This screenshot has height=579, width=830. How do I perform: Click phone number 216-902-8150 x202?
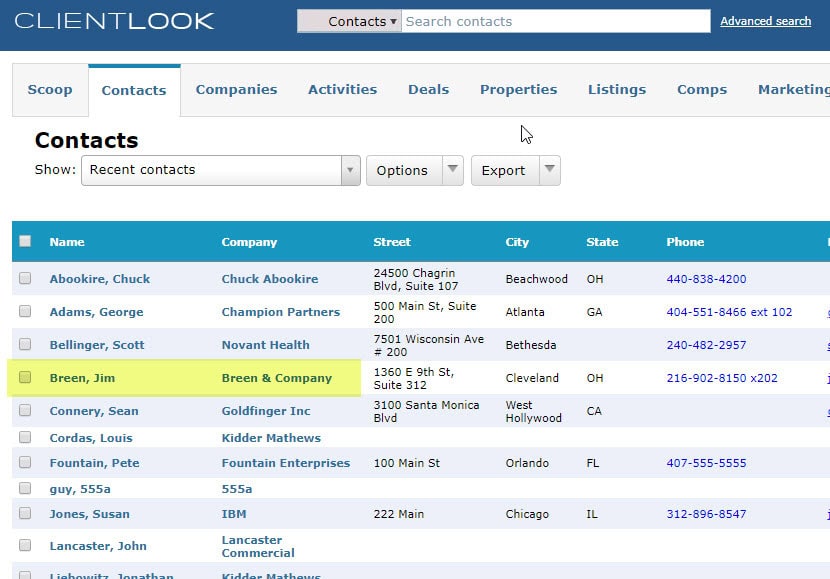pos(722,378)
